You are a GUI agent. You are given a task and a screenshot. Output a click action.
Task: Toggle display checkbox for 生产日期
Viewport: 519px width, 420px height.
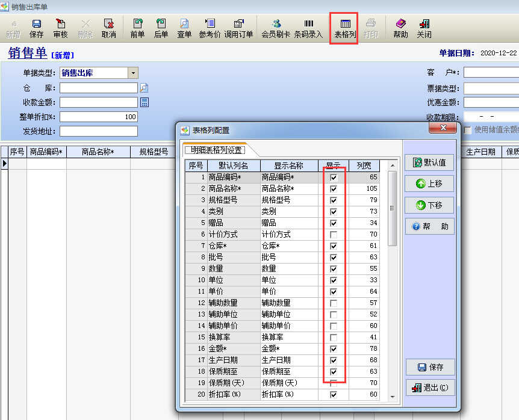[334, 360]
